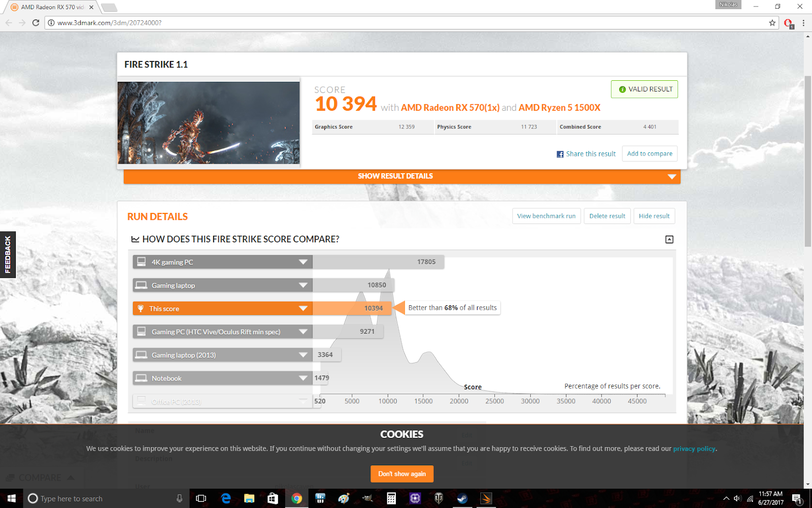The width and height of the screenshot is (812, 508).
Task: Select the AMD Radeon RX 570 tab
Action: point(52,7)
